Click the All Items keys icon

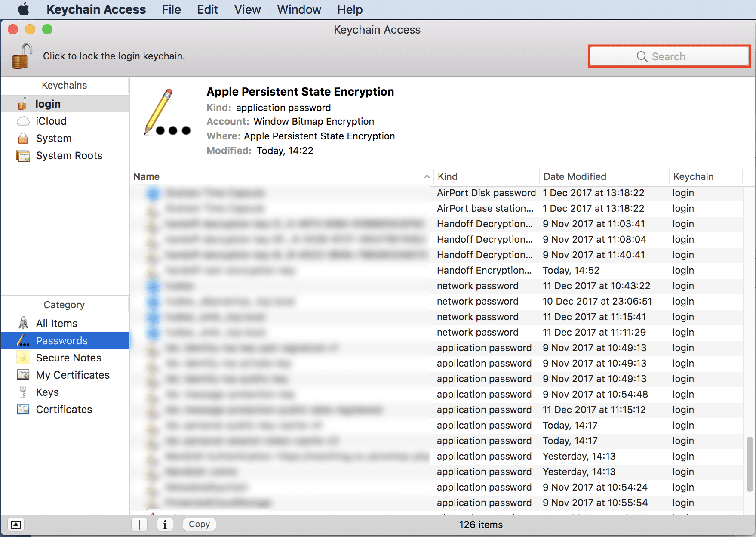(x=23, y=323)
